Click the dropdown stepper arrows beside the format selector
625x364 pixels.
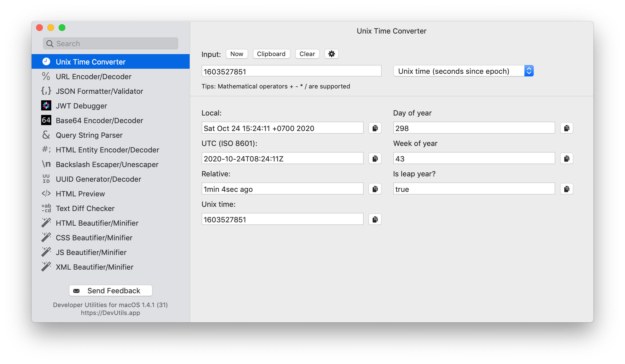pos(529,71)
